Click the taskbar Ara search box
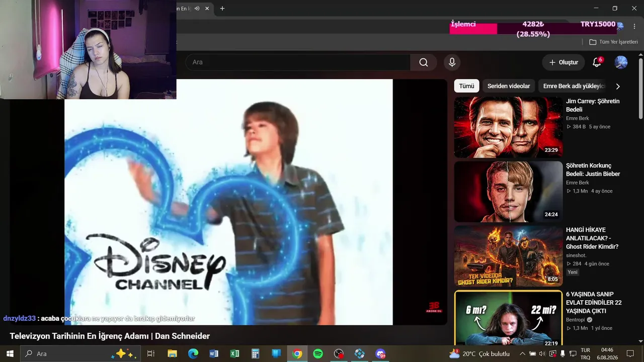Viewport: 644px width, 362px height. (80, 353)
